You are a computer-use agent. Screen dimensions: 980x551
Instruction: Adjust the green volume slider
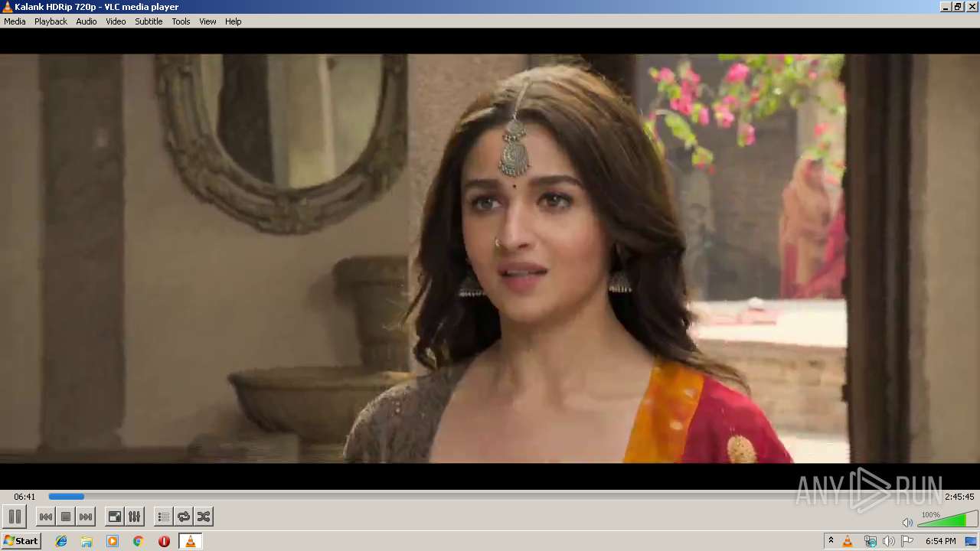click(947, 520)
